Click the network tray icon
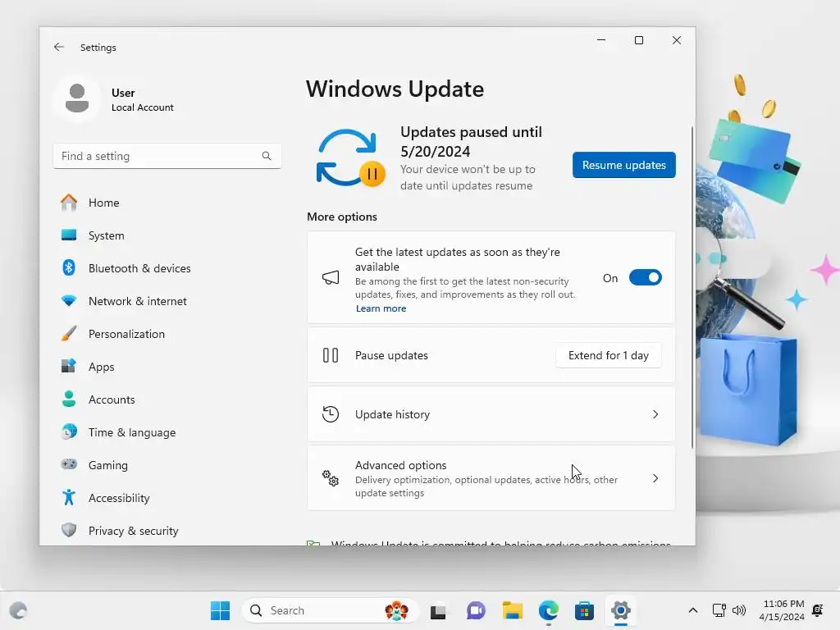Screen dimensions: 840x630 [719, 610]
